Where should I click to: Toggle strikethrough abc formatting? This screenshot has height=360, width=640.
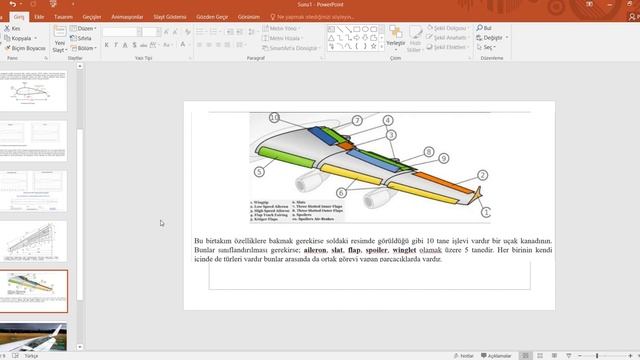[143, 45]
